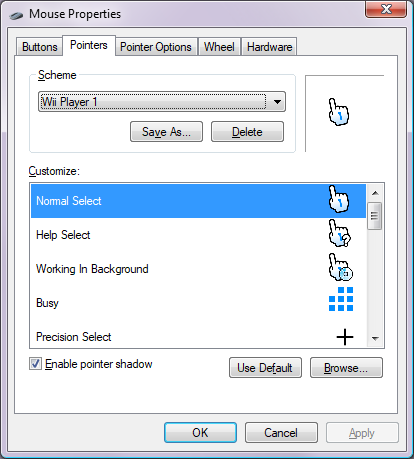Click the list scrollbar down arrow
The height and width of the screenshot is (459, 414).
click(375, 339)
